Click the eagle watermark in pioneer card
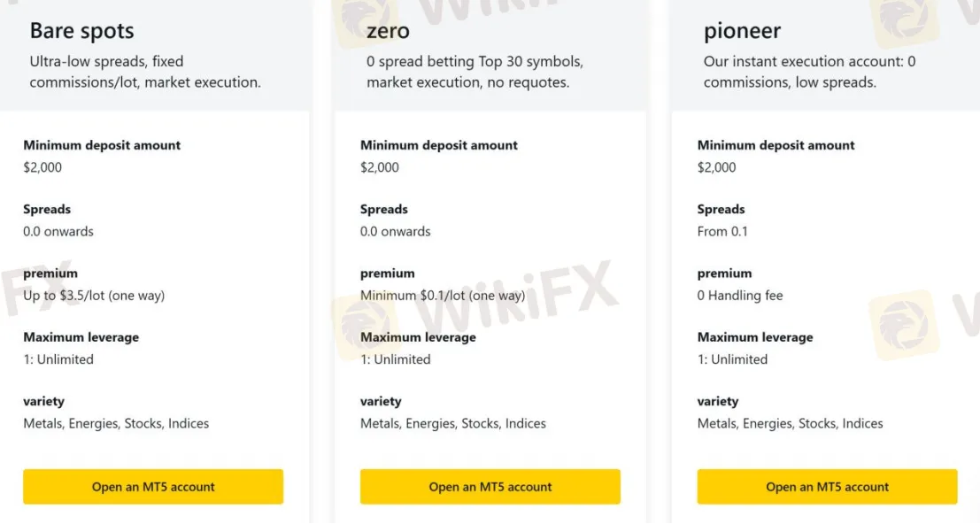The height and width of the screenshot is (524, 980). pyautogui.click(x=904, y=325)
